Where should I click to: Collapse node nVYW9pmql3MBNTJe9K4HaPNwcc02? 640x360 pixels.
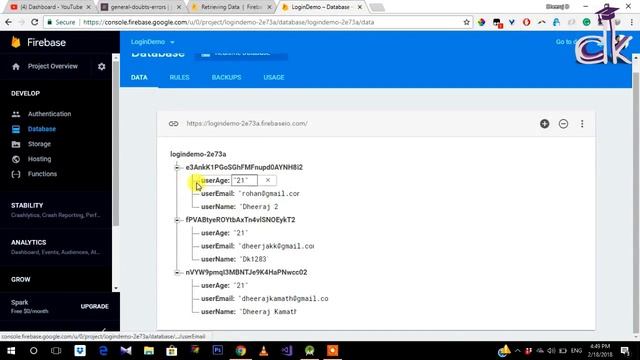tap(177, 273)
